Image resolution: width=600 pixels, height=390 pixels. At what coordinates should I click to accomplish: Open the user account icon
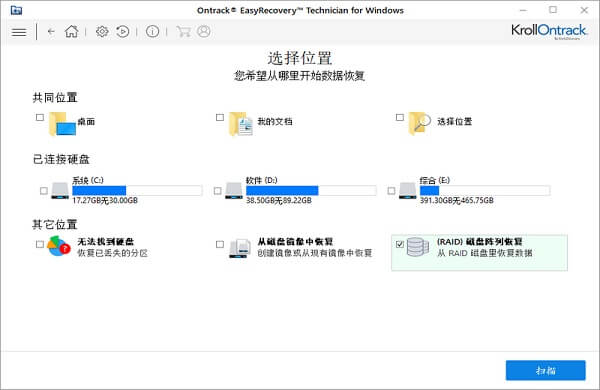tap(204, 31)
